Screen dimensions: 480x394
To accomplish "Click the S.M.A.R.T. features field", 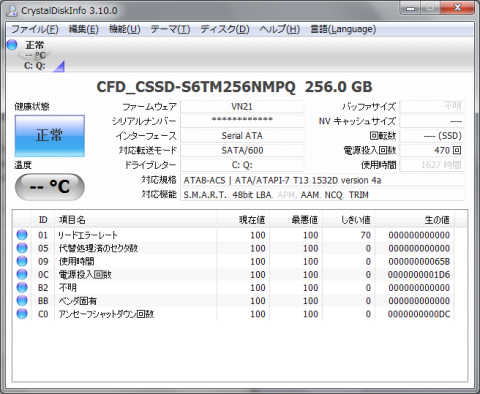I will pyautogui.click(x=323, y=195).
